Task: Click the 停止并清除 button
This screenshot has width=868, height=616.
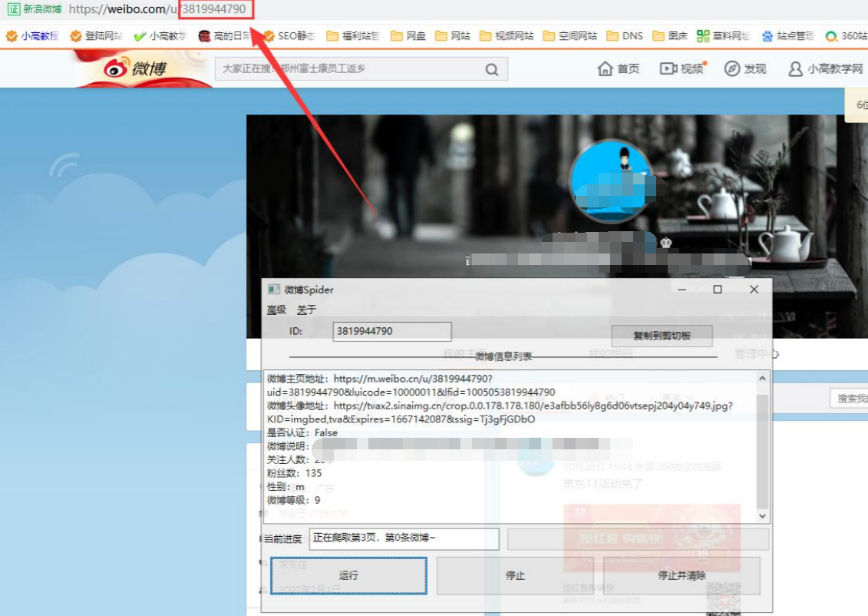Action: [682, 575]
